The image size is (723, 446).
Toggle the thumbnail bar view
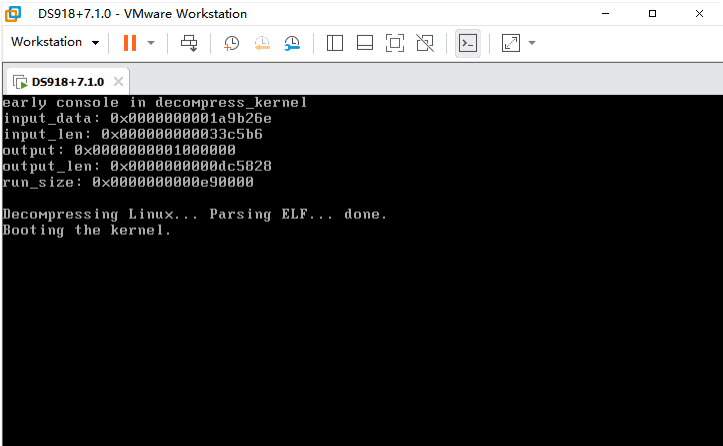click(x=365, y=43)
